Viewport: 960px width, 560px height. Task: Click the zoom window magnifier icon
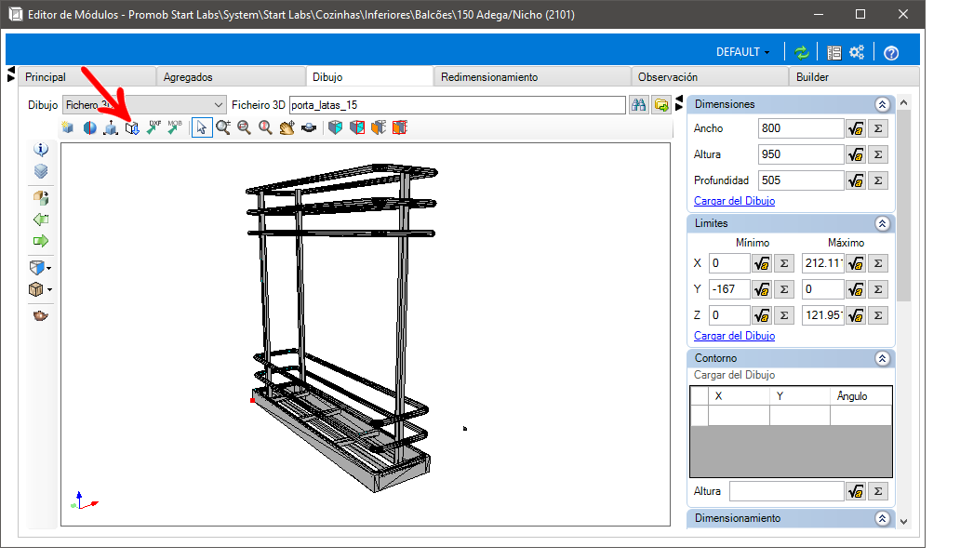244,127
